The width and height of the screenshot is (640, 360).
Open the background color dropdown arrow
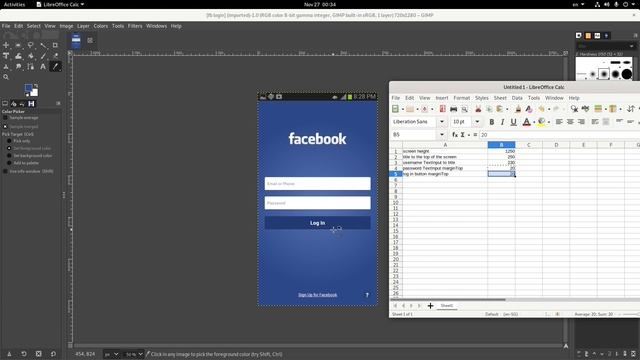click(x=549, y=122)
